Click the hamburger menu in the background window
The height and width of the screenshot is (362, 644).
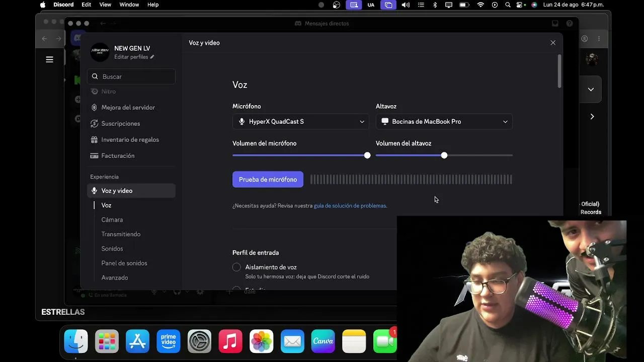[49, 59]
